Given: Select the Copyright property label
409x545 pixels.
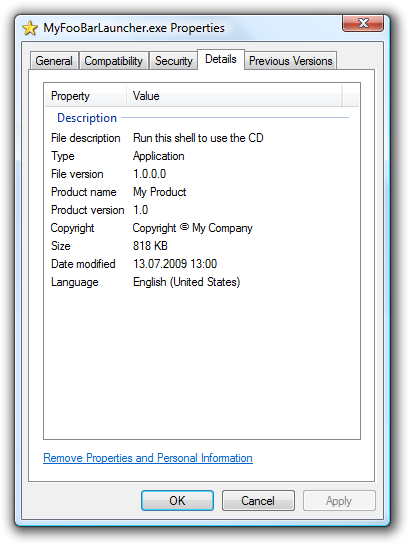Looking at the screenshot, I should click(72, 228).
